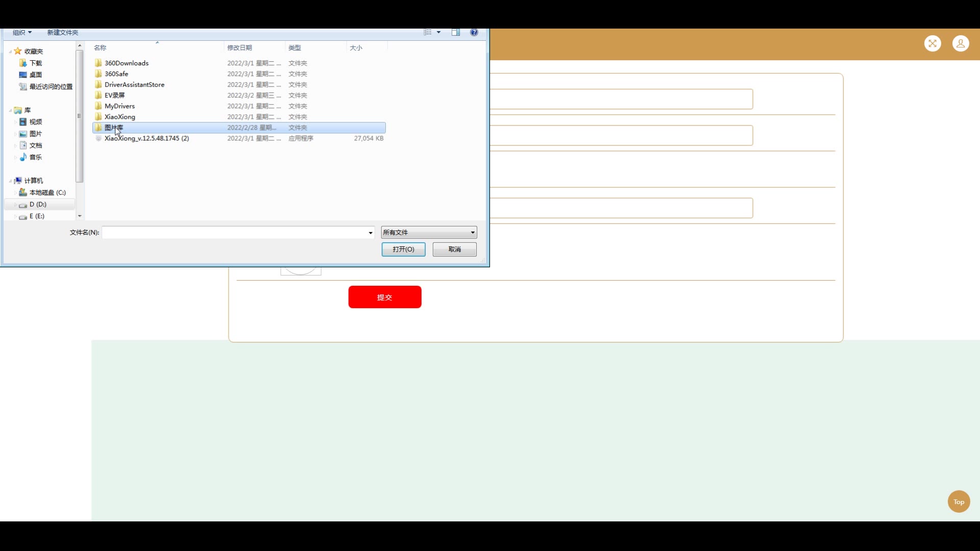Click the user profile icon
This screenshot has height=551, width=980.
(x=961, y=43)
